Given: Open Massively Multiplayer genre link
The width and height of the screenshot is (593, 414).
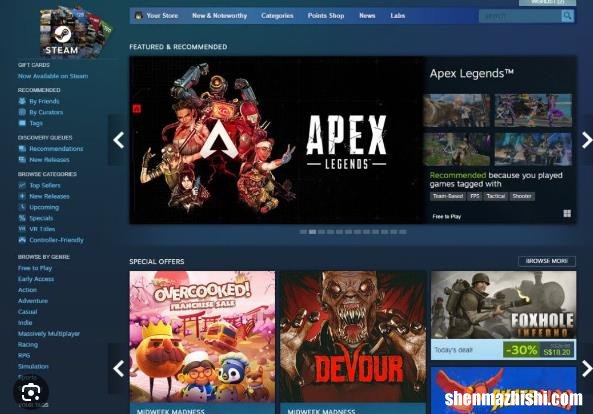Looking at the screenshot, I should pyautogui.click(x=49, y=333).
